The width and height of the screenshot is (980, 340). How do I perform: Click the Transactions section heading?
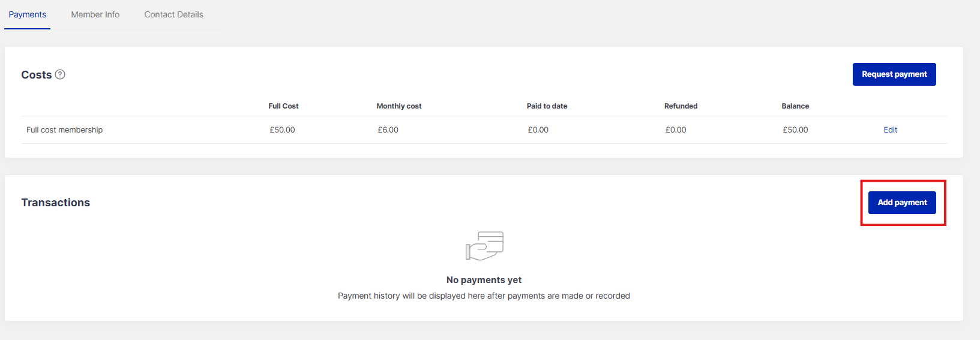(56, 203)
